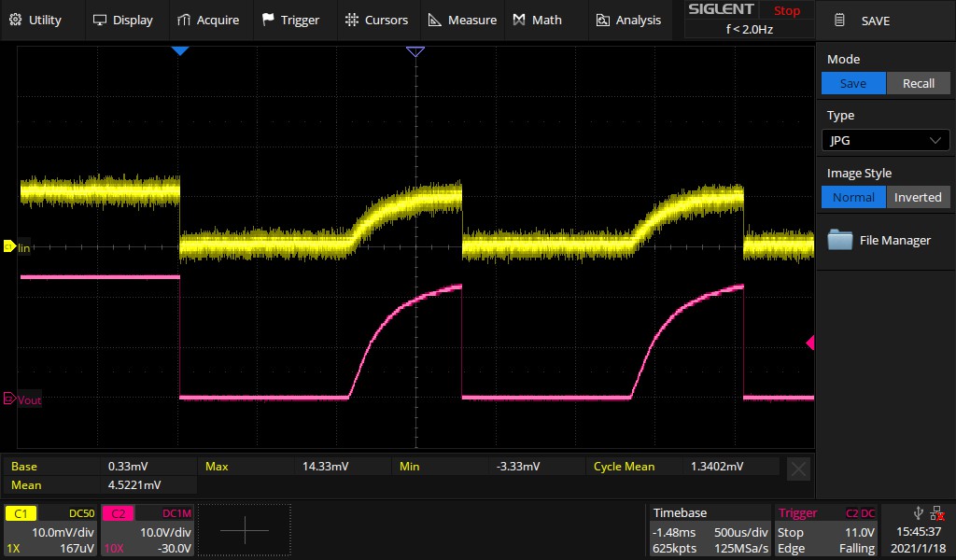Open the Cursors menu
Screen dimensions: 956x560
[x=376, y=21]
